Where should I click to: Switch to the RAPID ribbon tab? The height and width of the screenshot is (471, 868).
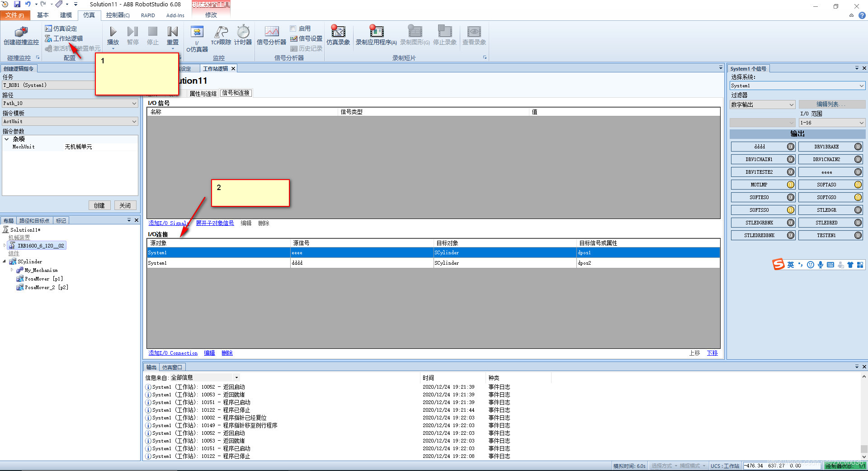(148, 15)
